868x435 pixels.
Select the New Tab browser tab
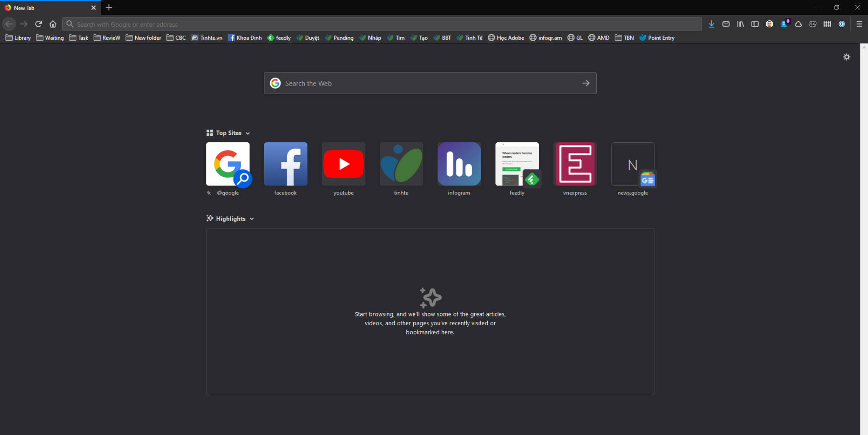[x=50, y=8]
